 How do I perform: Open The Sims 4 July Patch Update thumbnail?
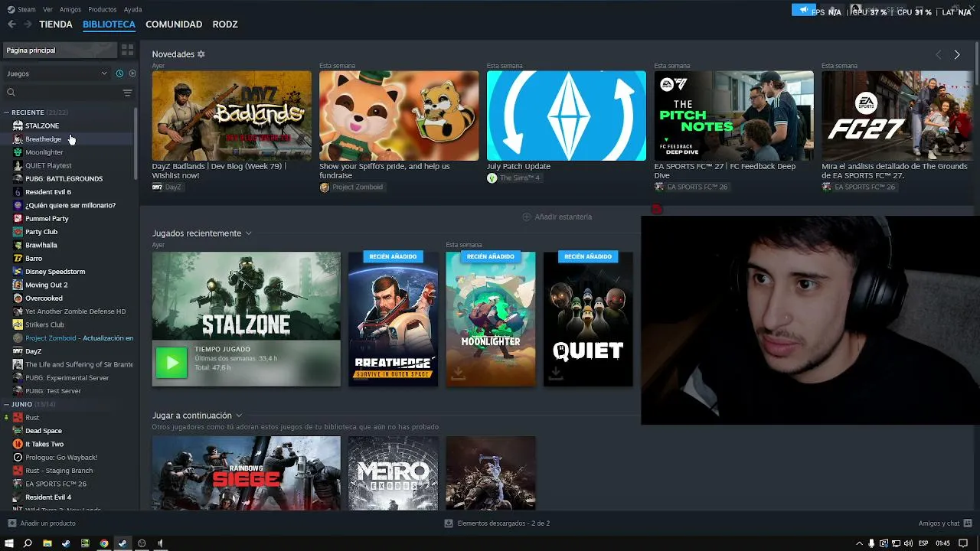click(x=567, y=116)
